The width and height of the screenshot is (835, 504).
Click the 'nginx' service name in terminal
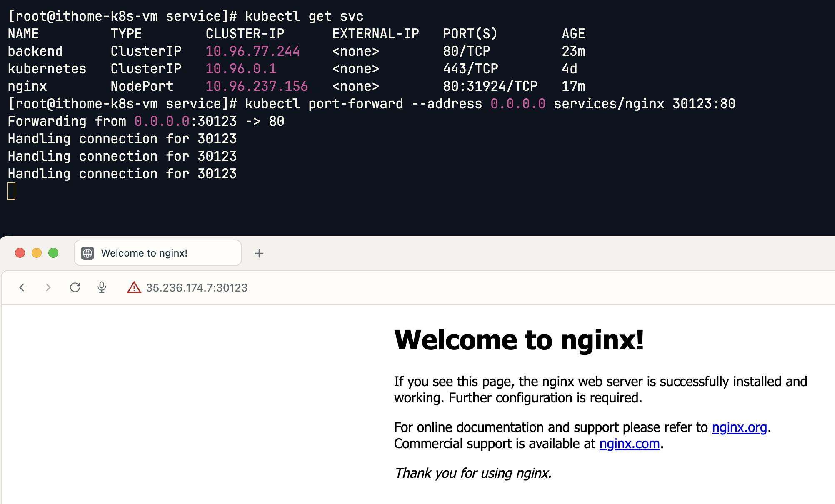click(27, 86)
